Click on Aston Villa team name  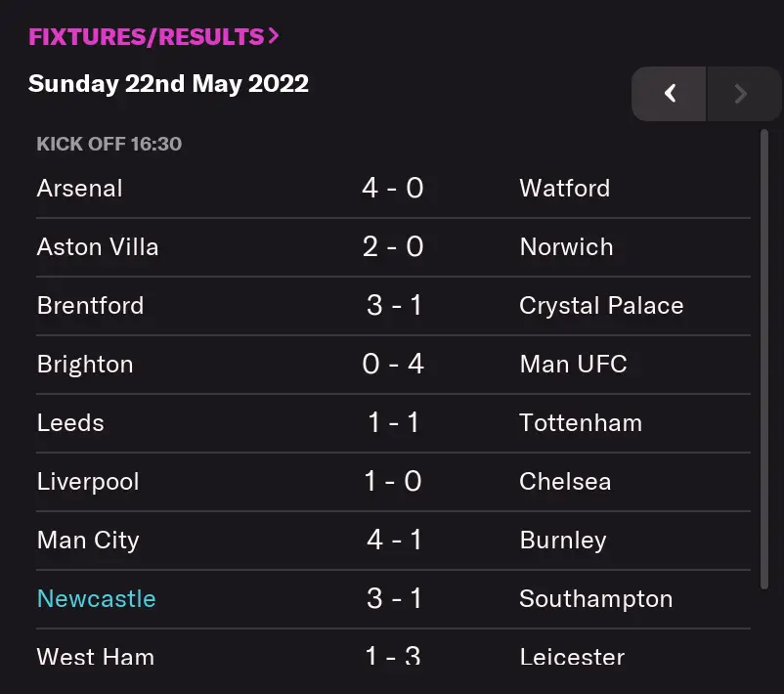click(98, 246)
